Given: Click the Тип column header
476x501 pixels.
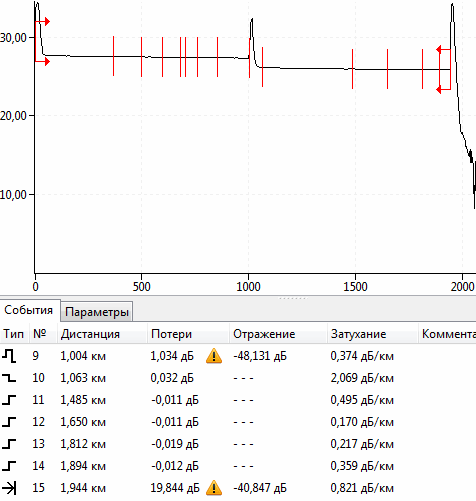Looking at the screenshot, I should [x=14, y=334].
